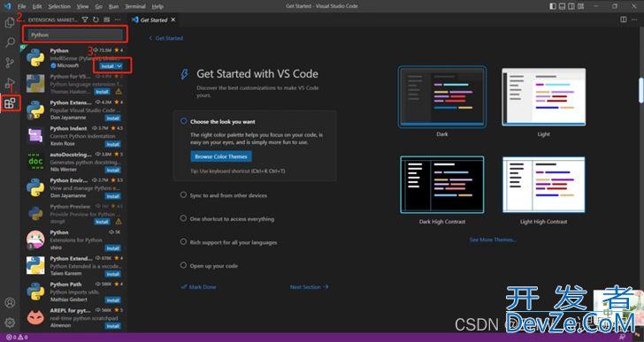The height and width of the screenshot is (342, 644).
Task: Open Customize Layout icon in title bar
Action: (x=580, y=6)
